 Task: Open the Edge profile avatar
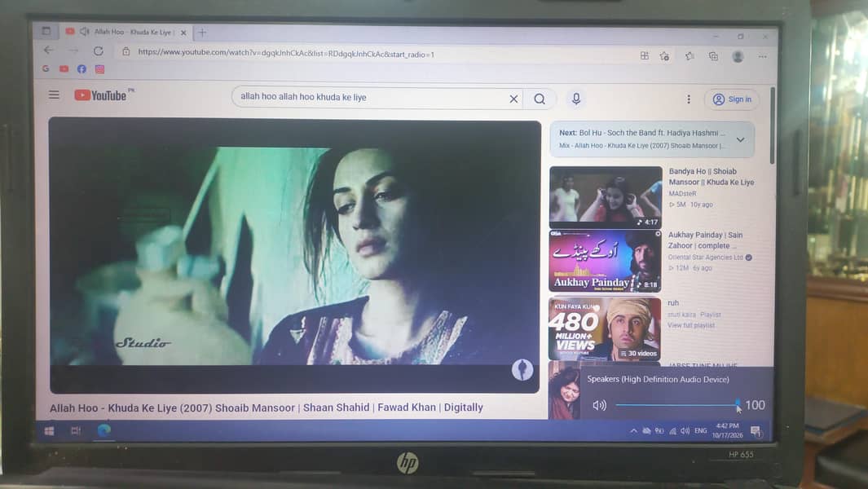pos(738,56)
